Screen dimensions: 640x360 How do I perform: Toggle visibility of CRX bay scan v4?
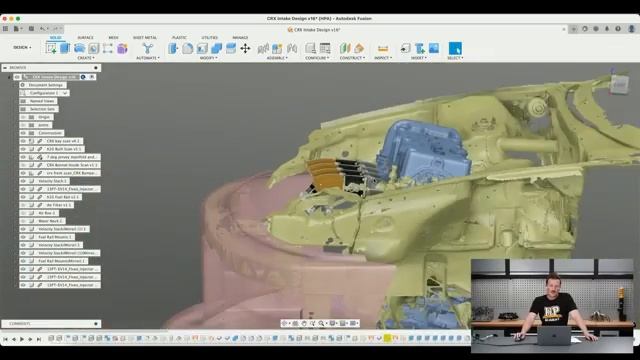(x=23, y=141)
